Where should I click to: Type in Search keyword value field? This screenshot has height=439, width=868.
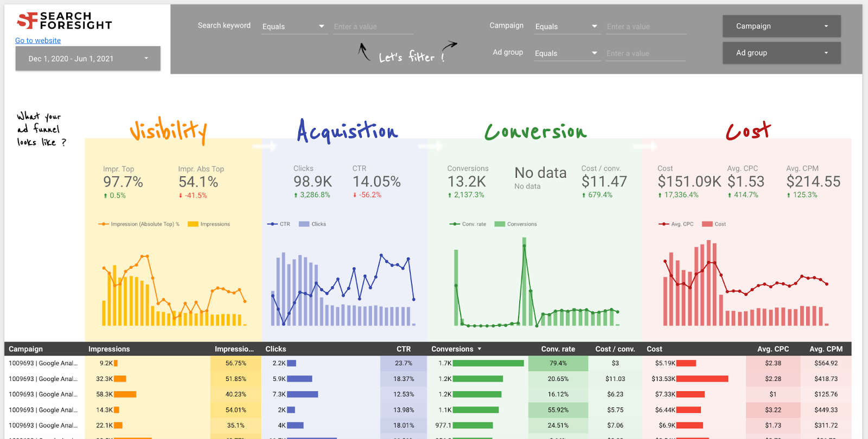point(373,27)
